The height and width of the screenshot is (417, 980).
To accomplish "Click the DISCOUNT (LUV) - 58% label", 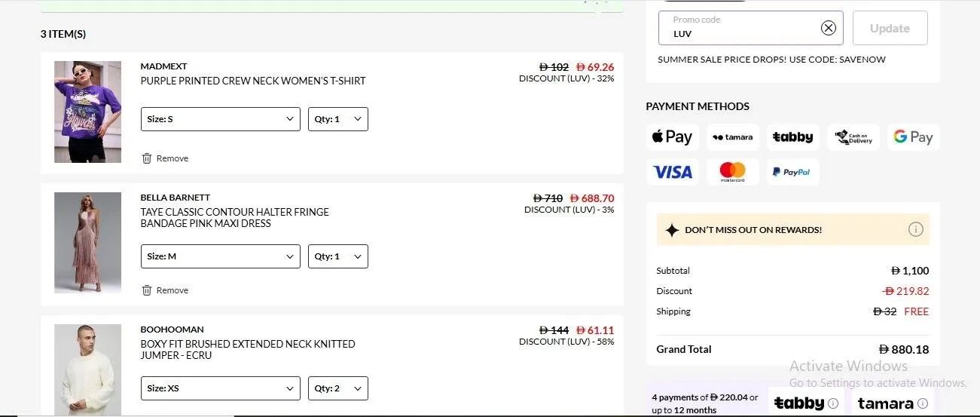I will pyautogui.click(x=566, y=342).
